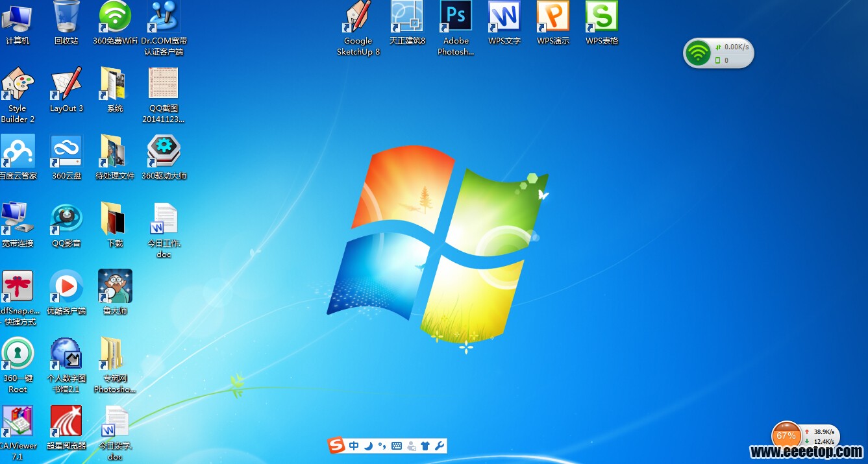
Task: Click the WPS演示 shortcut
Action: [553, 23]
